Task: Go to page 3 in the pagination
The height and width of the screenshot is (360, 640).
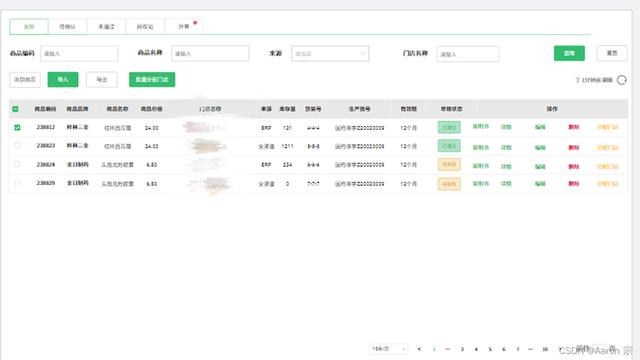Action: pyautogui.click(x=462, y=349)
